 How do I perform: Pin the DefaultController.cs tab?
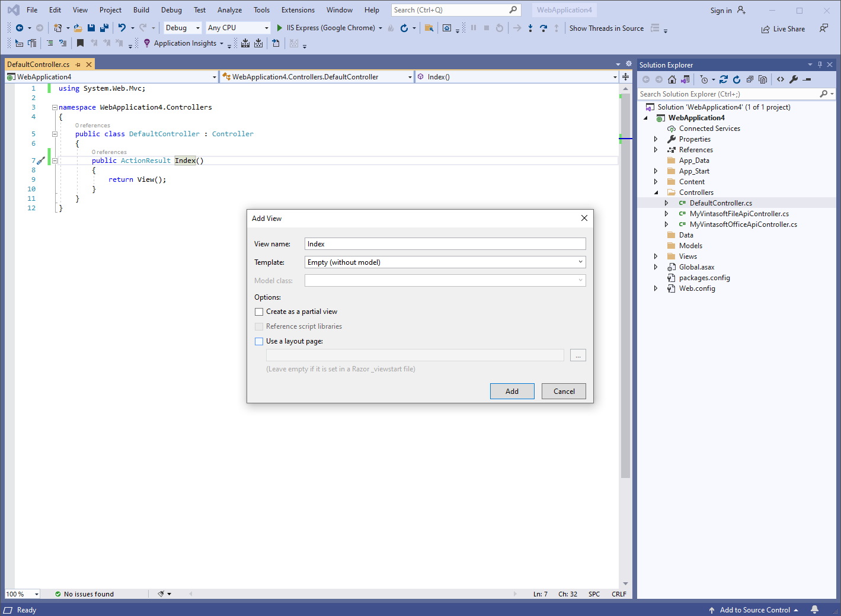coord(78,65)
